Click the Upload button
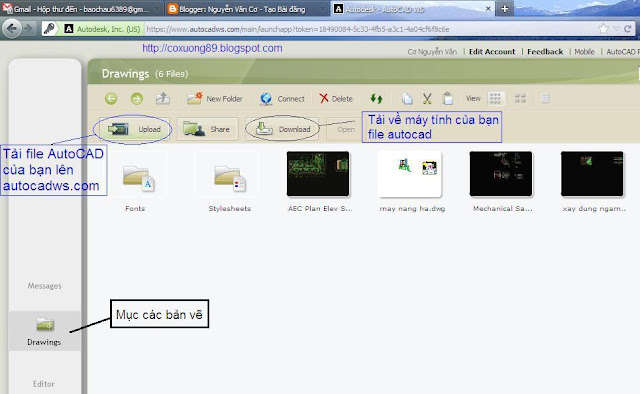Viewport: 640px width, 394px height. (x=134, y=129)
